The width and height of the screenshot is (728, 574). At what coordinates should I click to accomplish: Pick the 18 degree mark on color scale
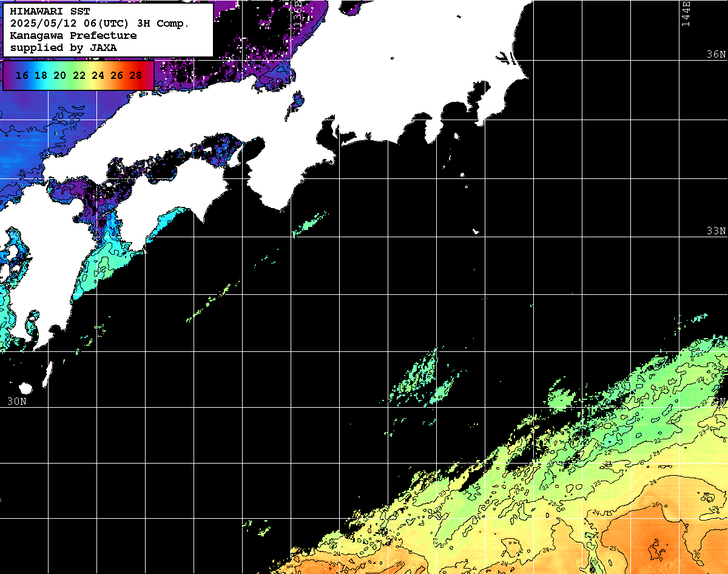click(x=41, y=75)
